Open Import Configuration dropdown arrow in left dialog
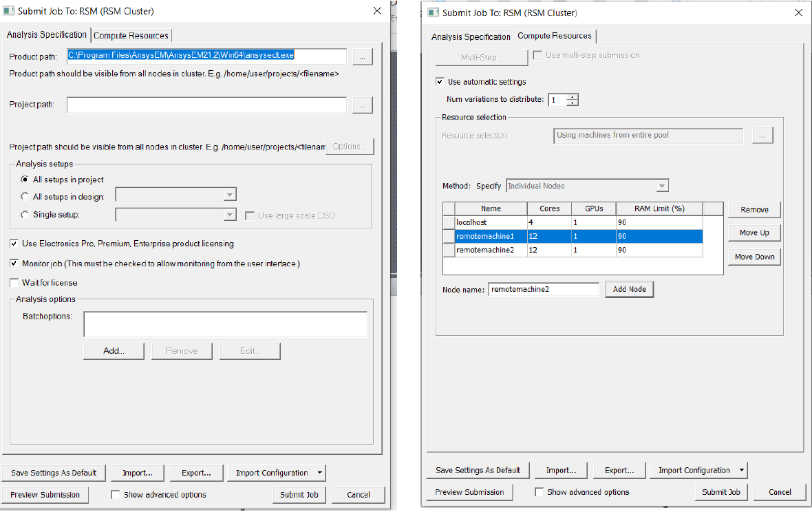 click(319, 473)
